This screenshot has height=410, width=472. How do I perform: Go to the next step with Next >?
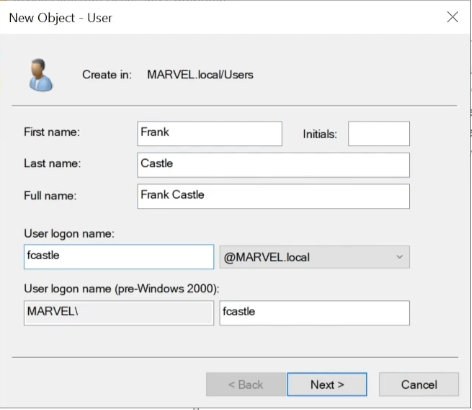pyautogui.click(x=327, y=384)
